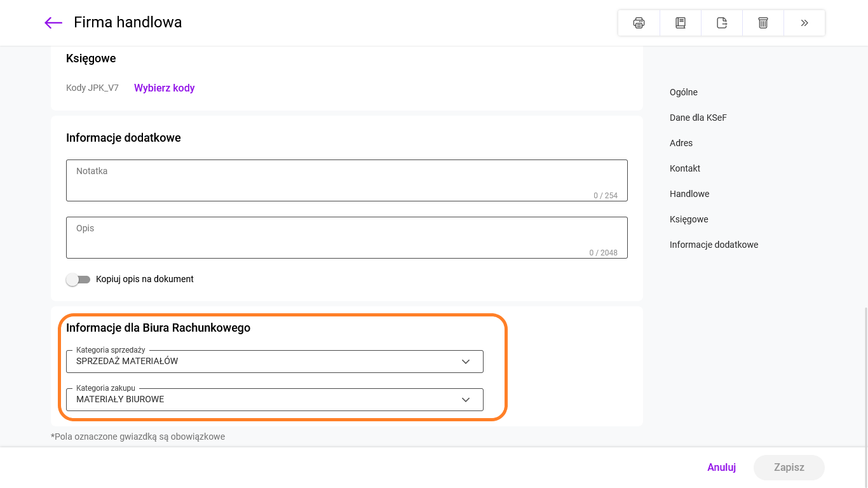Open the book icon in the toolbar
Screen dimensions: 868x488
tap(680, 23)
